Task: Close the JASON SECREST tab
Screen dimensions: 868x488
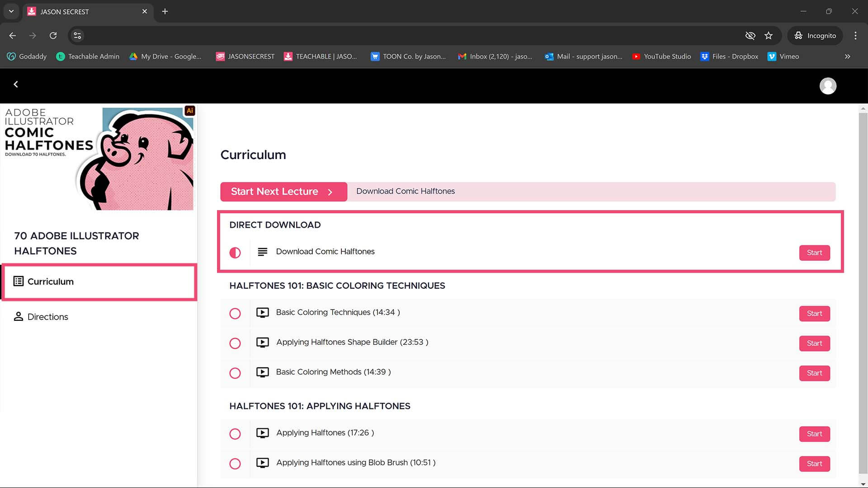Action: (145, 11)
